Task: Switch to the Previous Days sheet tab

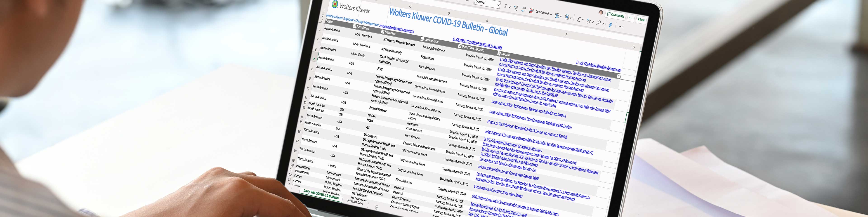Action: [x=355, y=202]
